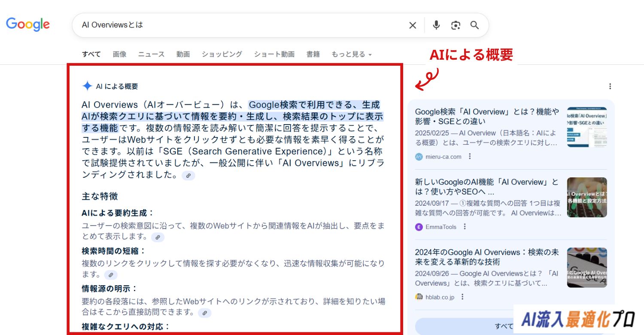Viewport: 644px width, 335px height.
Task: Start voice search with microphone icon
Action: 436,25
